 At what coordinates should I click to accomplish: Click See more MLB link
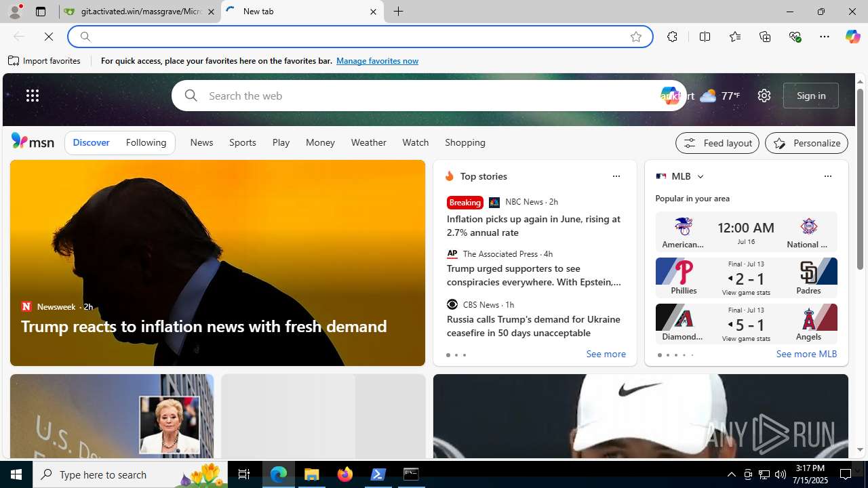coord(806,354)
